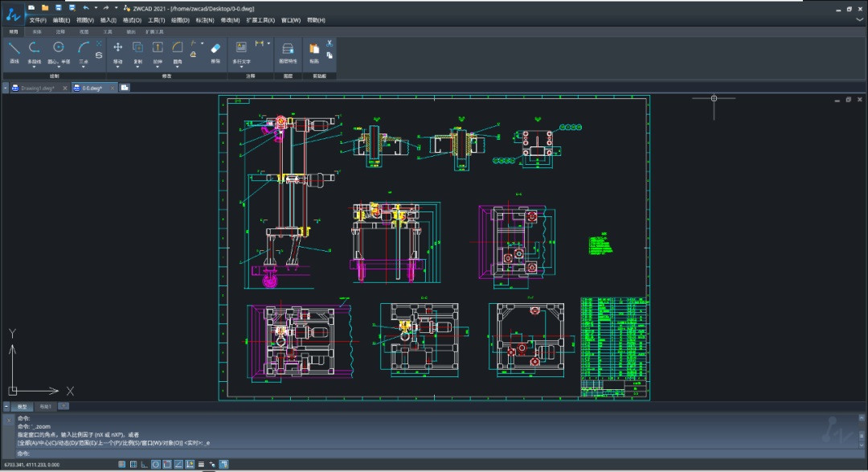Screen dimensions: 868x472
Task: Activate the Stretch (拉伸) tool
Action: (x=158, y=51)
